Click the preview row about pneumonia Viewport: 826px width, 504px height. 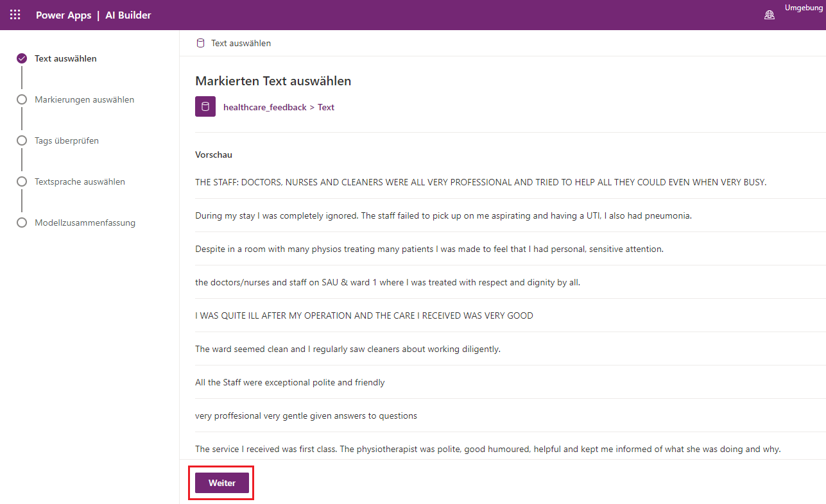(x=443, y=215)
